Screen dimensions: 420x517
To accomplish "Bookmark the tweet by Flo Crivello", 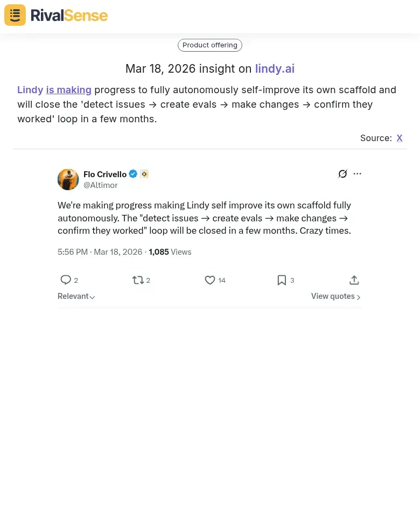I will pyautogui.click(x=282, y=280).
